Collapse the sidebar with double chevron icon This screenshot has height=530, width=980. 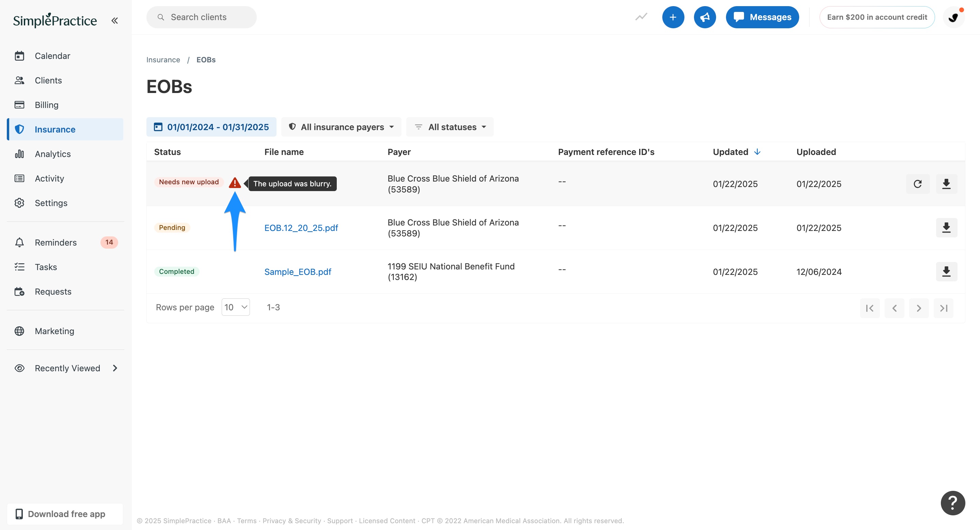(114, 20)
